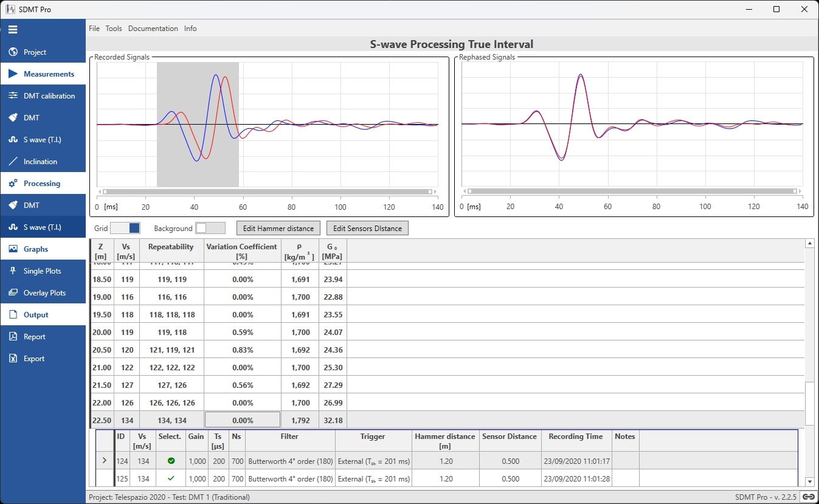Collapse the sidebar with the hamburger icon
Image resolution: width=819 pixels, height=504 pixels.
13,29
